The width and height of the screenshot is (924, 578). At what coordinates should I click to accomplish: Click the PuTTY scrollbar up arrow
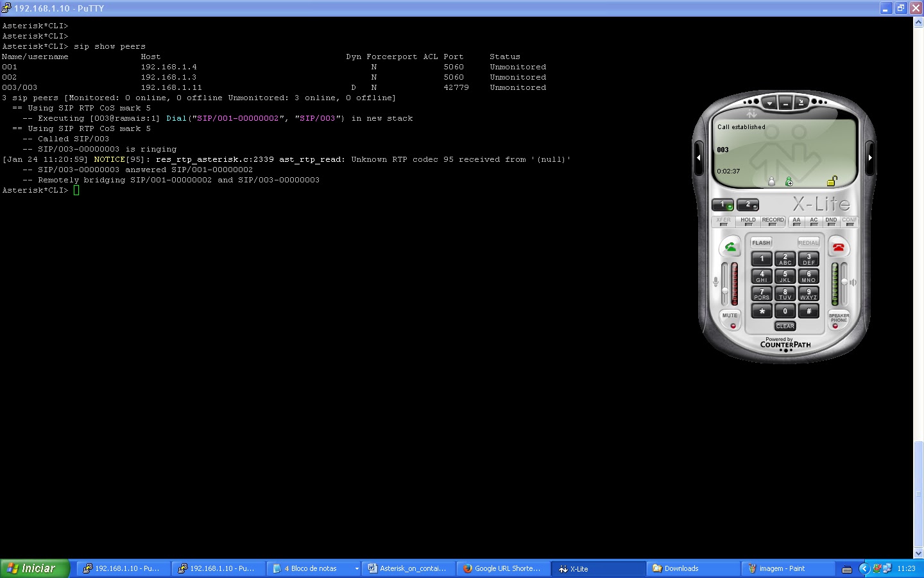[x=918, y=22]
